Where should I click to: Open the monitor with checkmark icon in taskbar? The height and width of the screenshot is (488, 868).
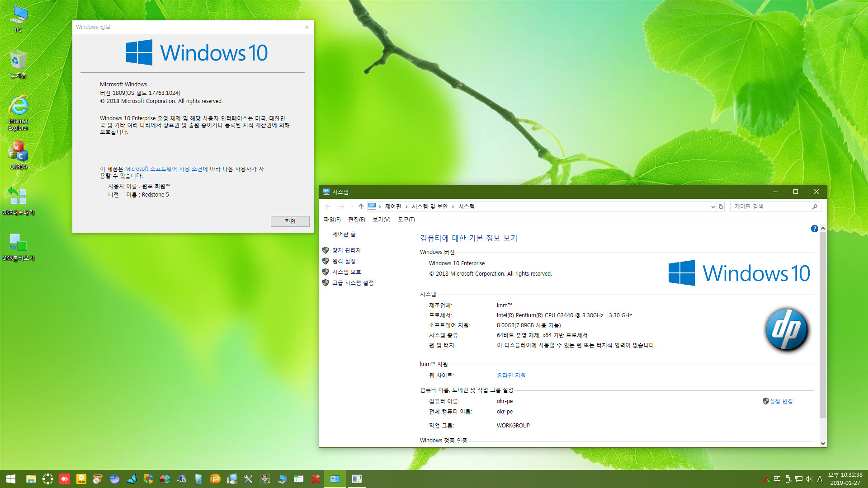(282, 479)
